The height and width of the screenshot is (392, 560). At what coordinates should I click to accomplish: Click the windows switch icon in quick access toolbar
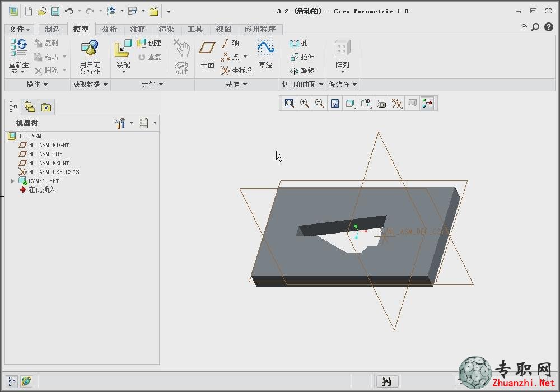click(133, 11)
